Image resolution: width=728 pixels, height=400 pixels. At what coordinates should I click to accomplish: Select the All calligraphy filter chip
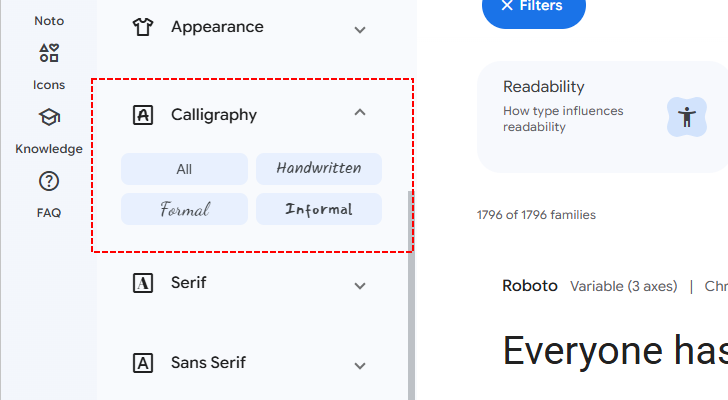tap(184, 169)
